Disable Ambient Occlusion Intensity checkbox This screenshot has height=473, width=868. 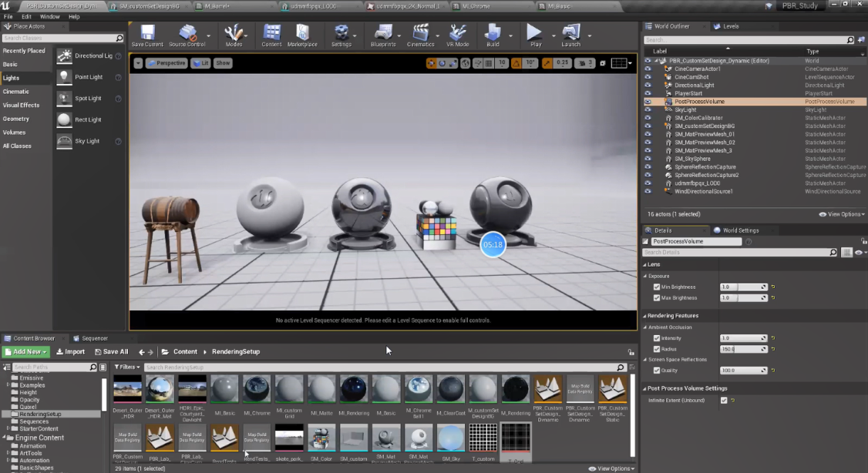(657, 338)
